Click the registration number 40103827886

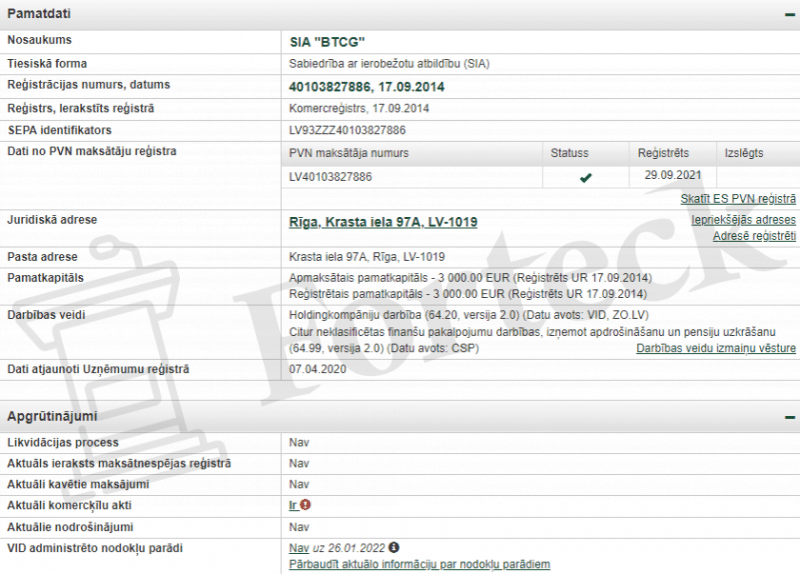330,87
